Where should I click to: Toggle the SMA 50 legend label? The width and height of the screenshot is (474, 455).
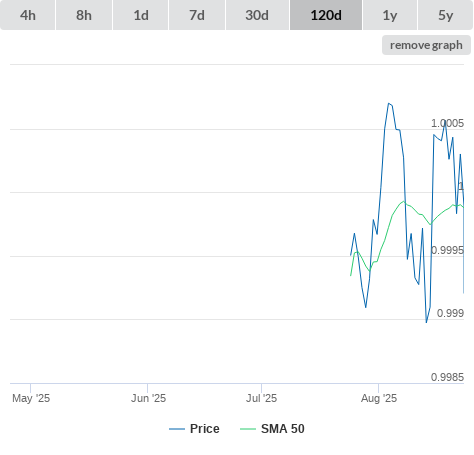[x=283, y=429]
